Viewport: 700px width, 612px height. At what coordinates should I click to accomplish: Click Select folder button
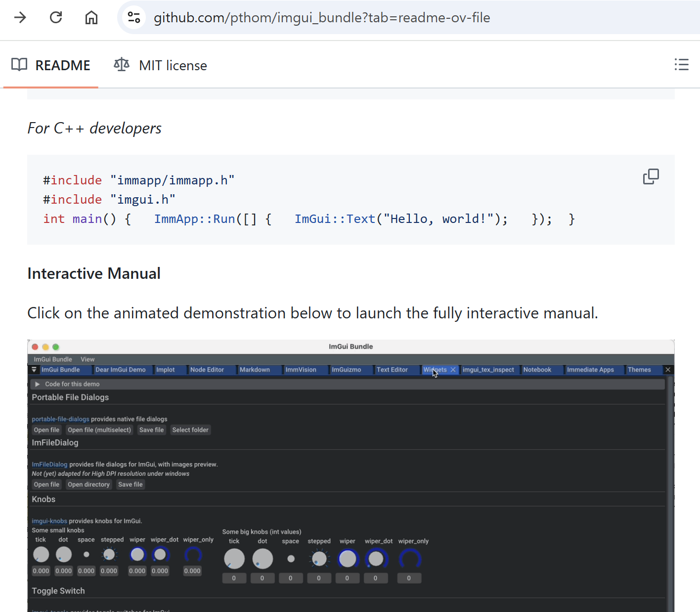[190, 430]
